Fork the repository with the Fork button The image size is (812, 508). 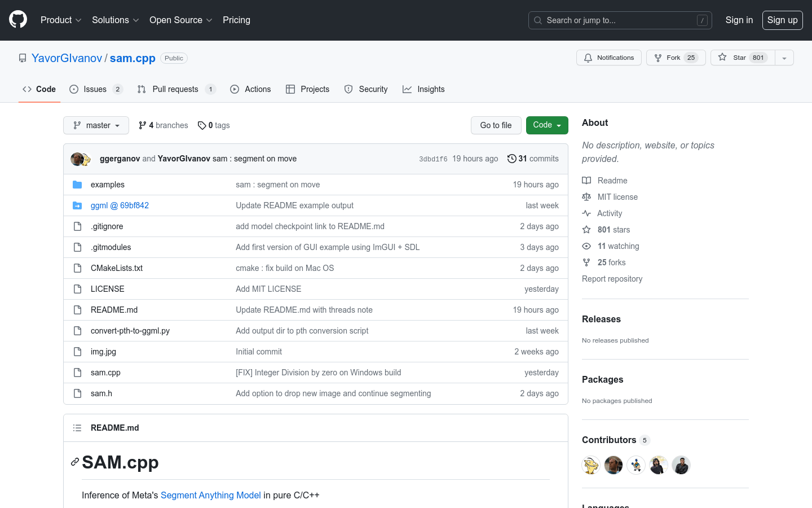(676, 58)
